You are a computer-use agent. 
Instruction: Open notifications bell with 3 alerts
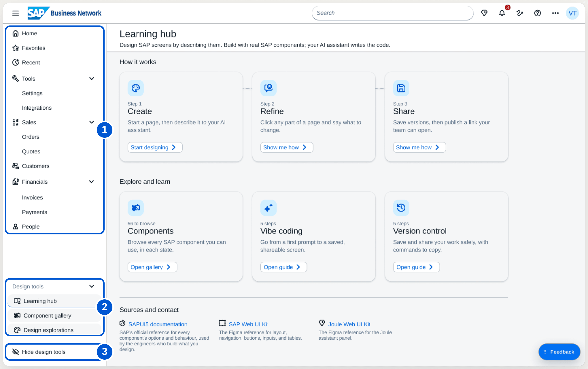point(502,13)
